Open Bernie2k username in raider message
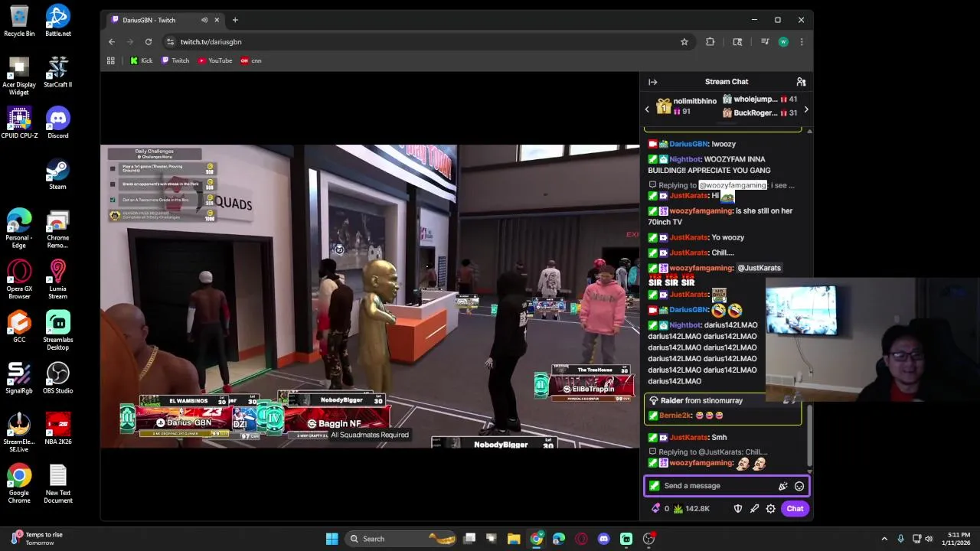This screenshot has width=980, height=551. (675, 416)
